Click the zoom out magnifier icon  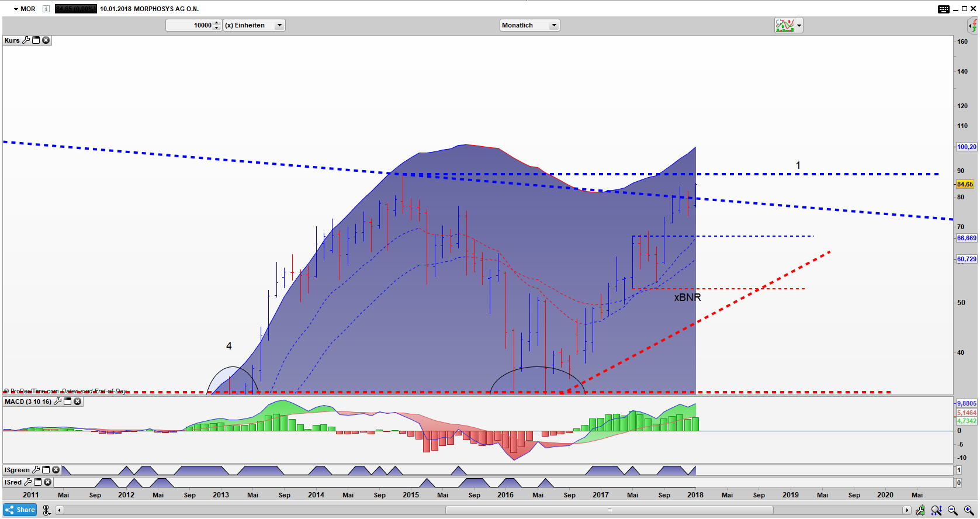[x=953, y=510]
